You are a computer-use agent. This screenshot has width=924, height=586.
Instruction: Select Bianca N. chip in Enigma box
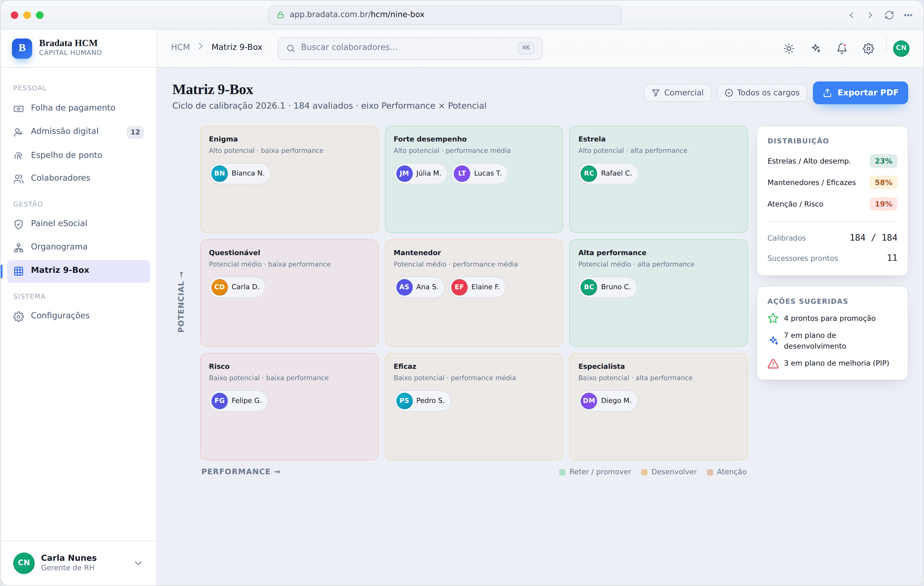click(240, 174)
